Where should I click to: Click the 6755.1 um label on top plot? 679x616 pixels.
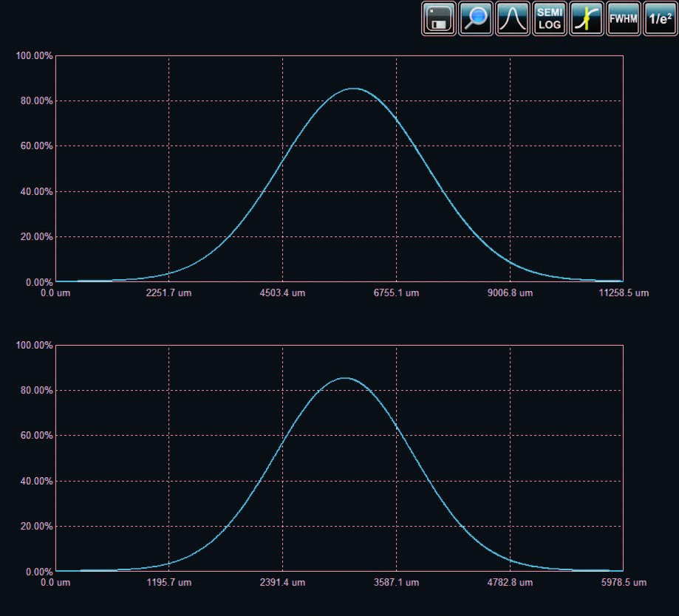(x=396, y=293)
